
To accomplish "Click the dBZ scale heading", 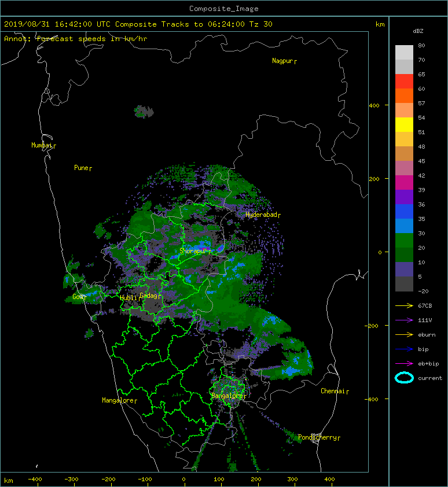I will 418,31.
